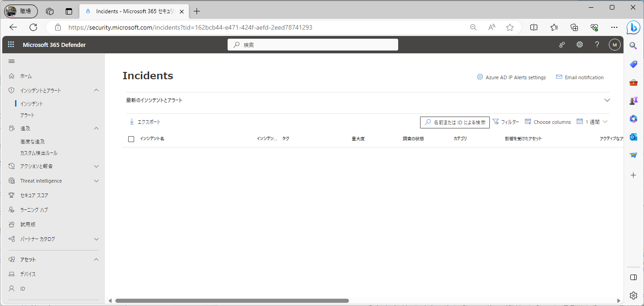Viewport: 644px width, 306px height.
Task: Open a new browser tab
Action: (x=197, y=11)
